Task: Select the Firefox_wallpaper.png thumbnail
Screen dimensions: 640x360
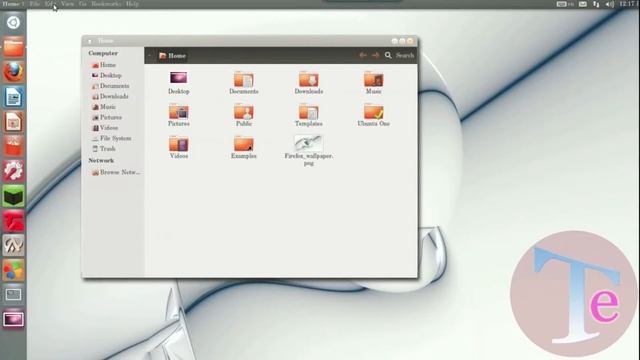Action: point(309,143)
